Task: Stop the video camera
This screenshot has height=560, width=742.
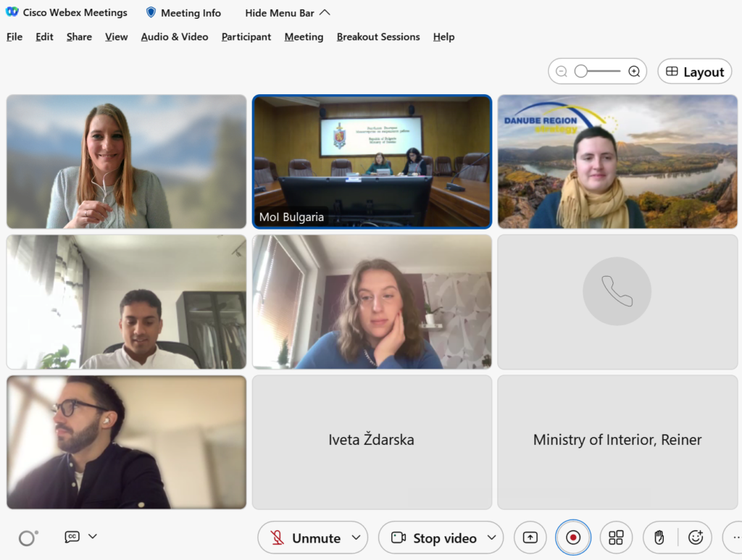Action: pyautogui.click(x=436, y=538)
